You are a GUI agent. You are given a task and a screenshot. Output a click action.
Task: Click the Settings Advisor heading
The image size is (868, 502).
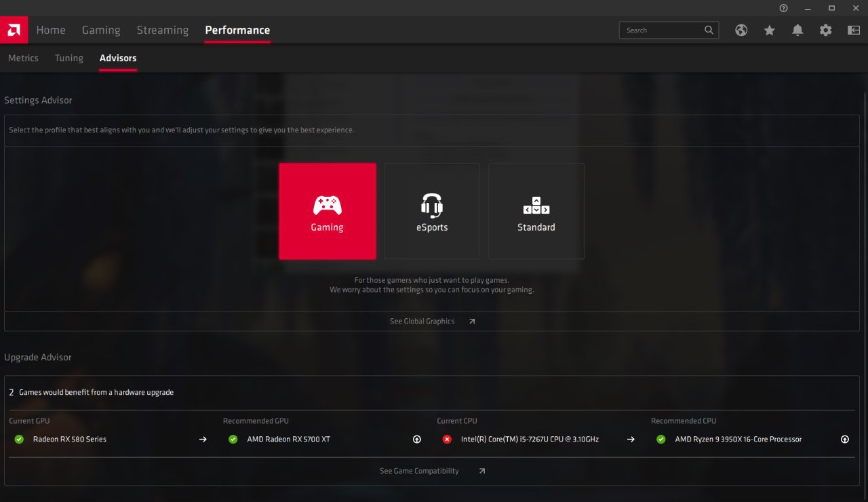[x=38, y=100]
